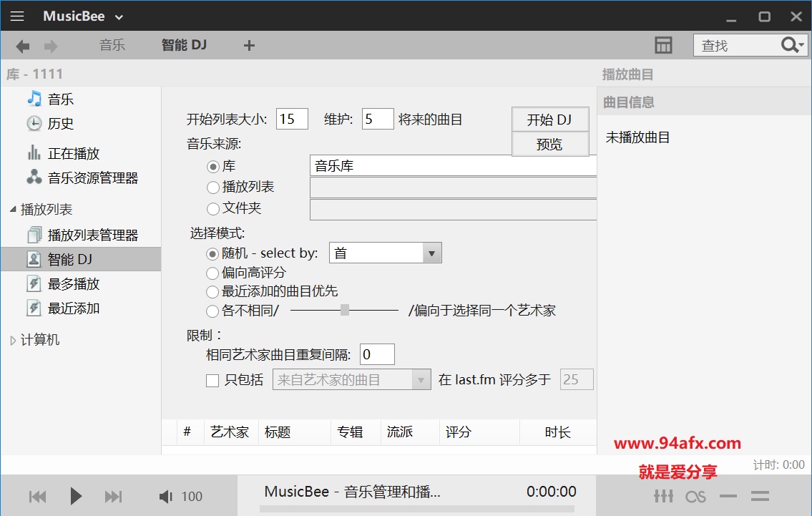
Task: Select 智能 DJ in the sidebar
Action: tap(81, 259)
